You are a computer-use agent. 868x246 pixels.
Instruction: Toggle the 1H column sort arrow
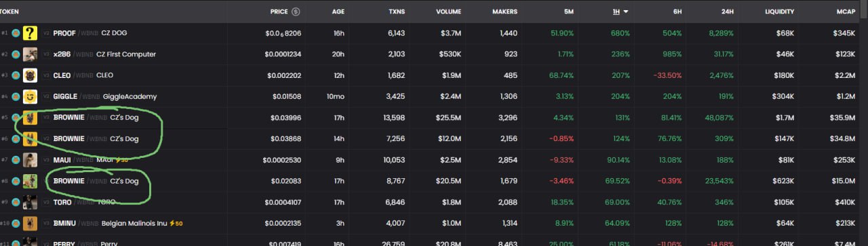(626, 12)
